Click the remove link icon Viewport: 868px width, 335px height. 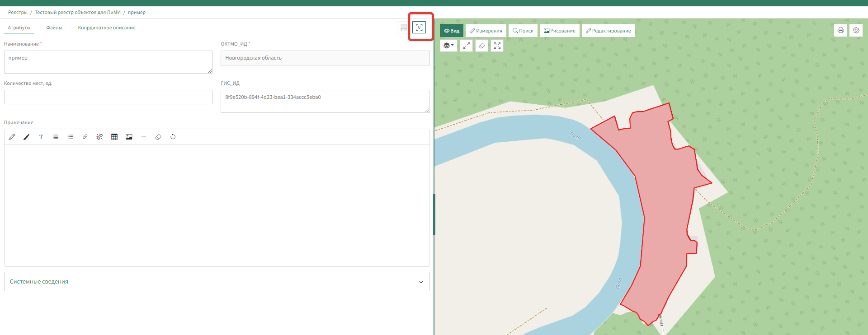99,137
